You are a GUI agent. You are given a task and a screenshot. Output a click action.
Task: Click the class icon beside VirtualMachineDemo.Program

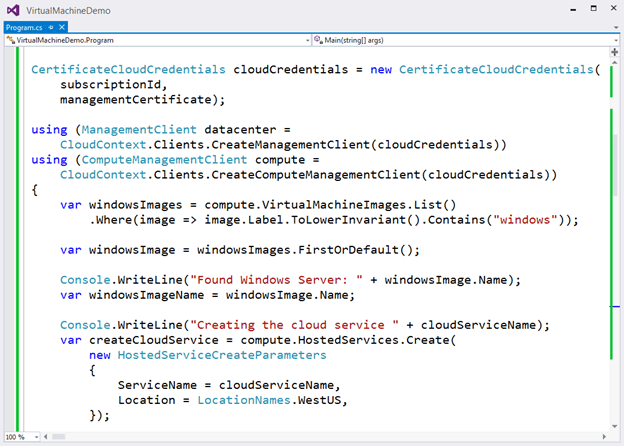(x=10, y=40)
